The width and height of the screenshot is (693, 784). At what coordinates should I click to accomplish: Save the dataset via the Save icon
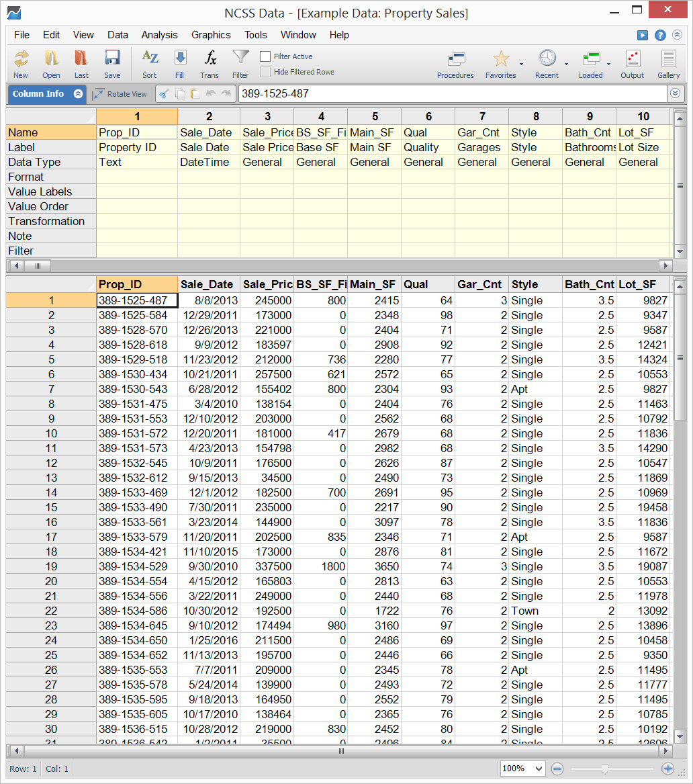tap(111, 64)
